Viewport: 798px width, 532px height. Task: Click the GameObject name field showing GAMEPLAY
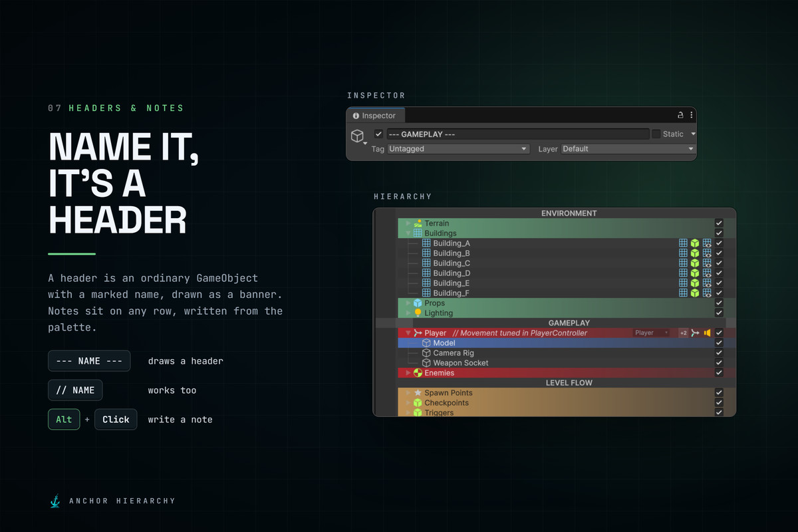pyautogui.click(x=517, y=134)
